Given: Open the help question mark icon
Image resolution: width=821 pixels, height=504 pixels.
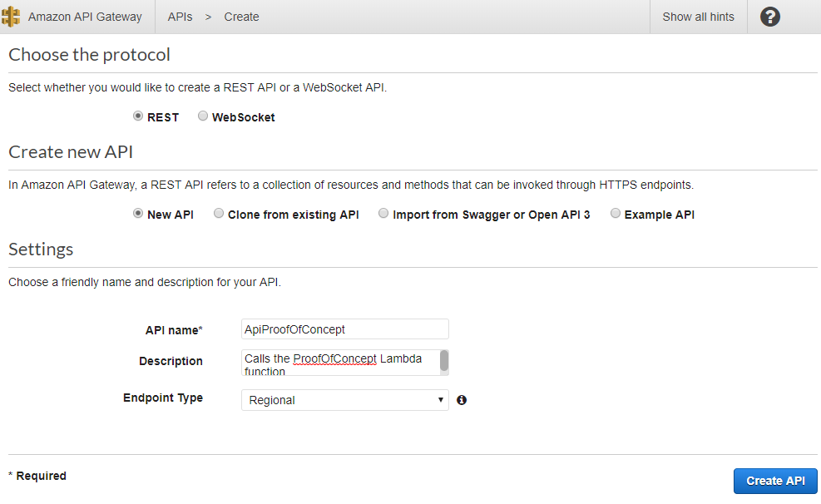Looking at the screenshot, I should pyautogui.click(x=769, y=16).
